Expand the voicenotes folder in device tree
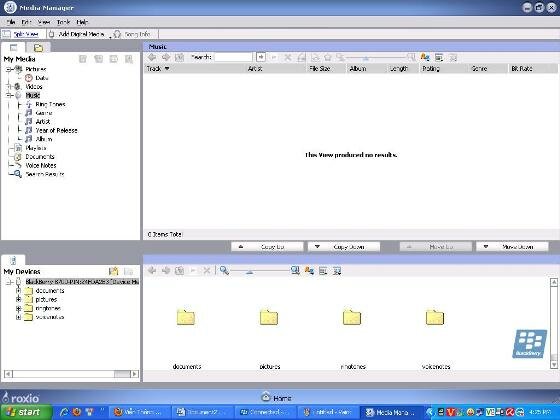The image size is (560, 420). 19,317
